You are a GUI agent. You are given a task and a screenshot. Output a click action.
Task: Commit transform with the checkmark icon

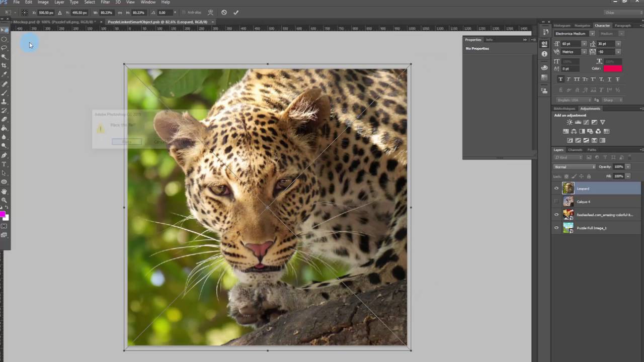(236, 13)
